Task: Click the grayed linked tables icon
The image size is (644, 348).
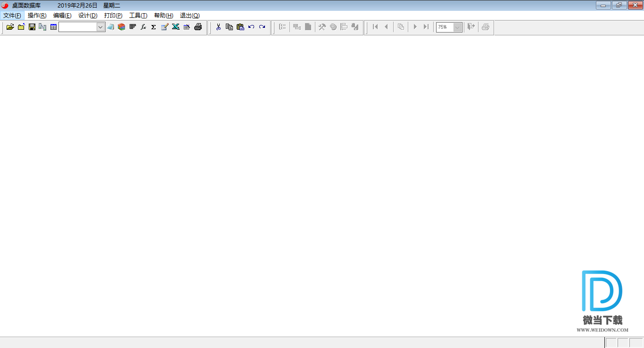Action: tap(297, 27)
